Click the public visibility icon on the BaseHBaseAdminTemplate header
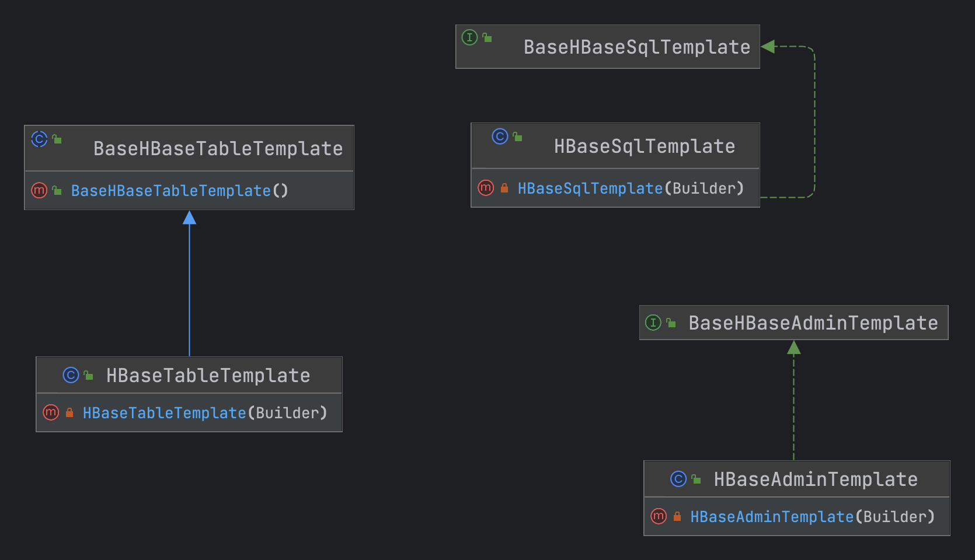Image resolution: width=975 pixels, height=560 pixels. tap(671, 323)
